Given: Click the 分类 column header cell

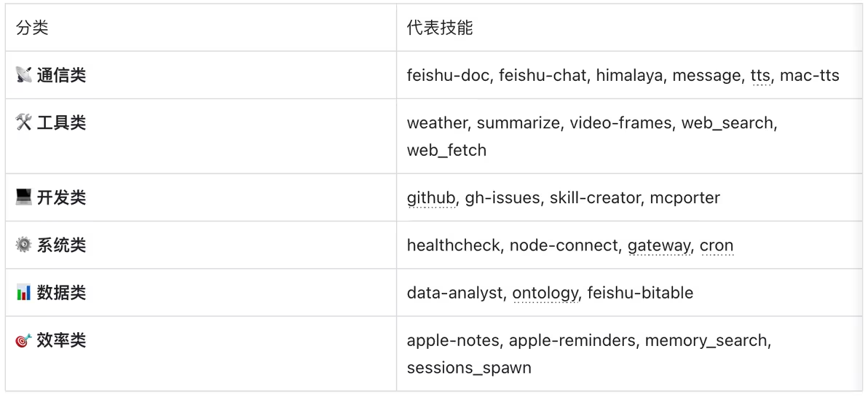Looking at the screenshot, I should point(32,28).
